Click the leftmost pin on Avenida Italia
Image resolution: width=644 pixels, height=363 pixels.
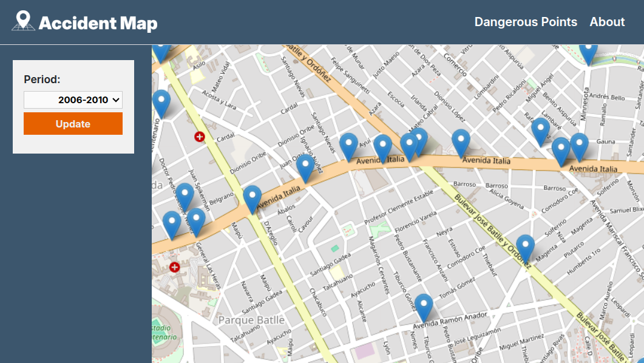coord(172,225)
